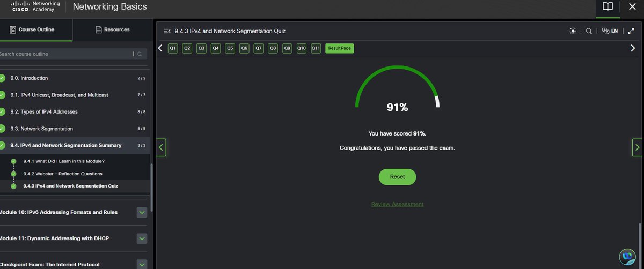Jump to question Q8

273,48
